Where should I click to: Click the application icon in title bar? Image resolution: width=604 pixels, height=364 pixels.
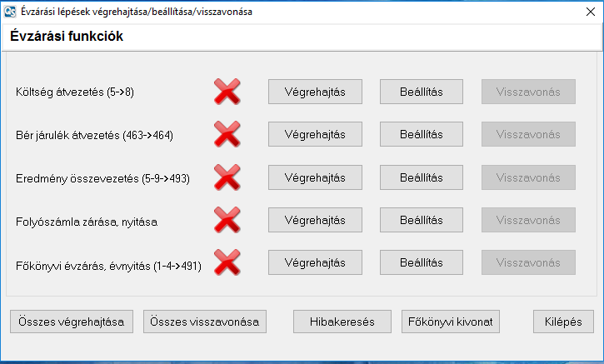pyautogui.click(x=11, y=12)
